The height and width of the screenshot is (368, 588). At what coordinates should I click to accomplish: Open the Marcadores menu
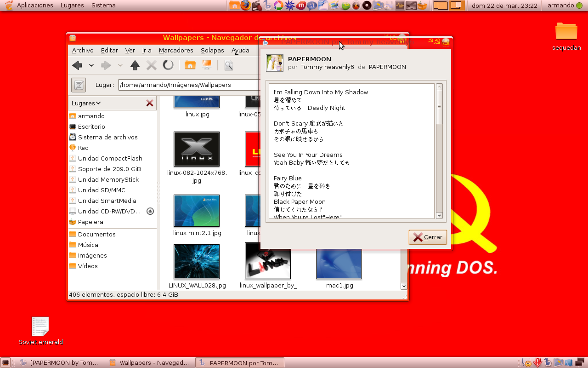click(x=176, y=50)
